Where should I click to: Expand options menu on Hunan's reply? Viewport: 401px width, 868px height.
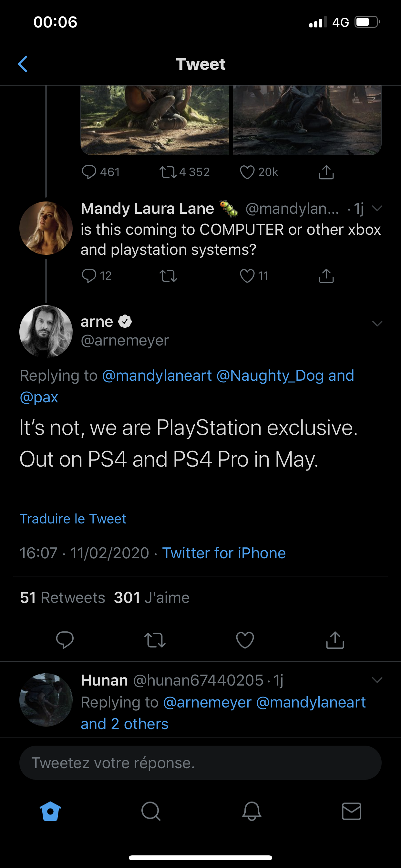click(x=377, y=680)
